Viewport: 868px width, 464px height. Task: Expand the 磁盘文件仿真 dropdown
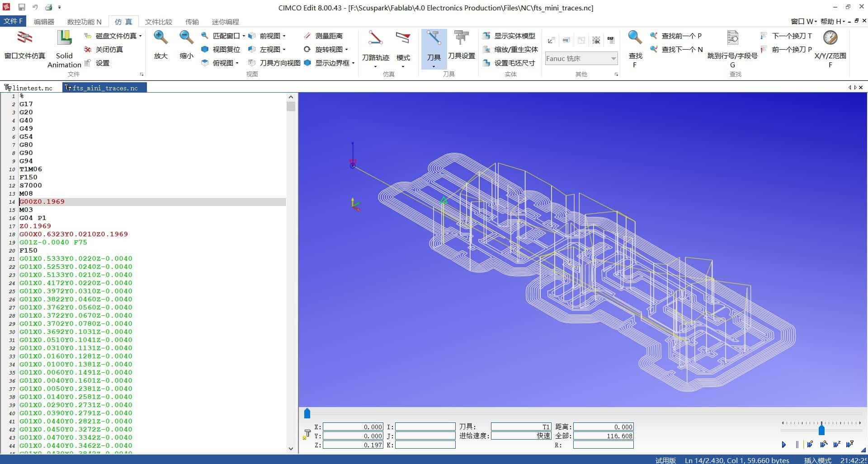point(140,36)
